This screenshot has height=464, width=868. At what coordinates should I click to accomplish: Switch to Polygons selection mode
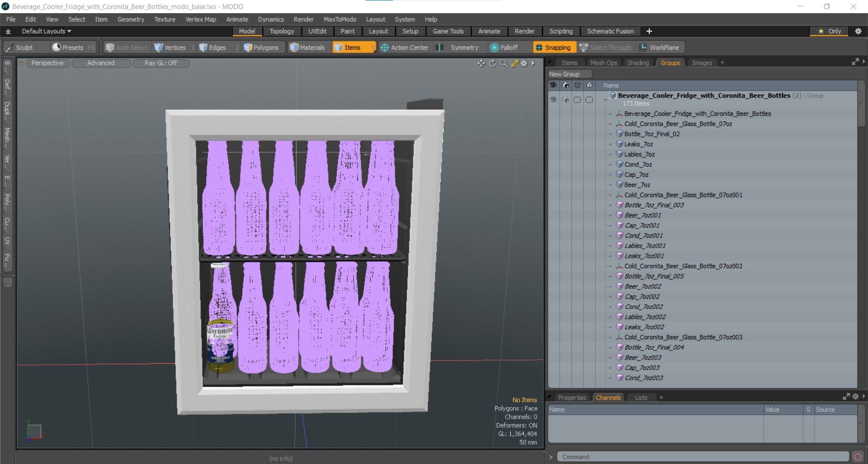tap(261, 47)
